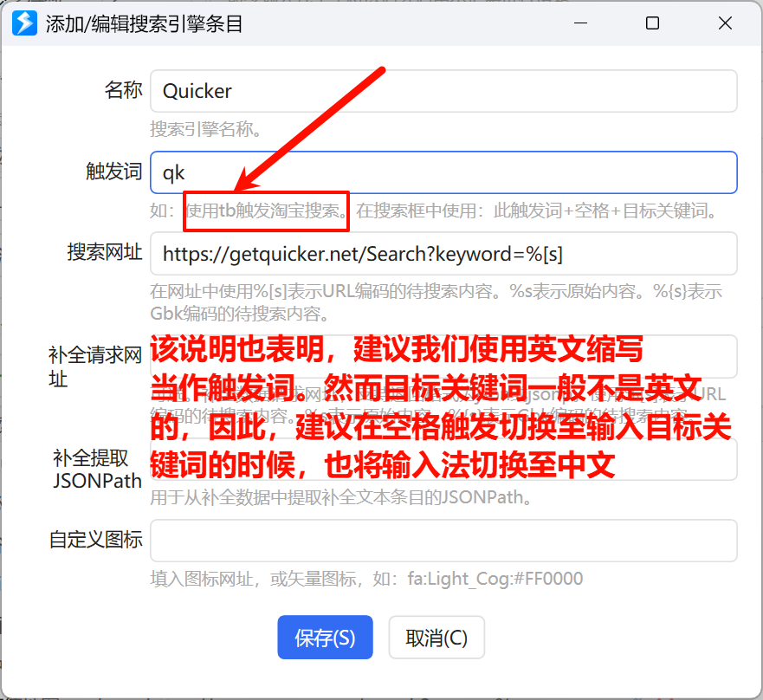Click the hint 用于从补全数据中提取补全文本条目的JSONPath

click(341, 497)
